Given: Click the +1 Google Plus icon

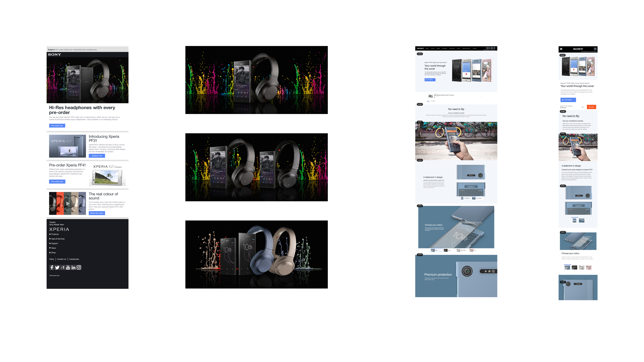Looking at the screenshot, I should [x=62, y=267].
